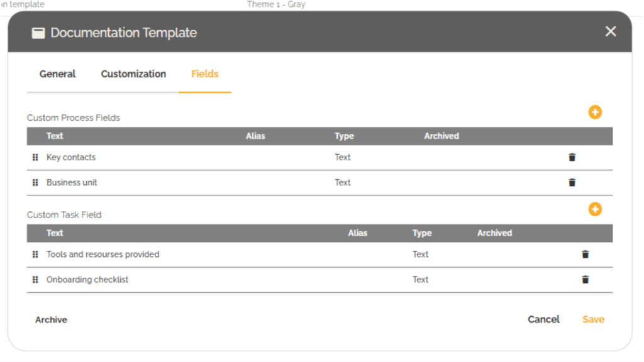Viewport: 644px width, 362px height.
Task: Open the Customization tab
Action: [133, 74]
